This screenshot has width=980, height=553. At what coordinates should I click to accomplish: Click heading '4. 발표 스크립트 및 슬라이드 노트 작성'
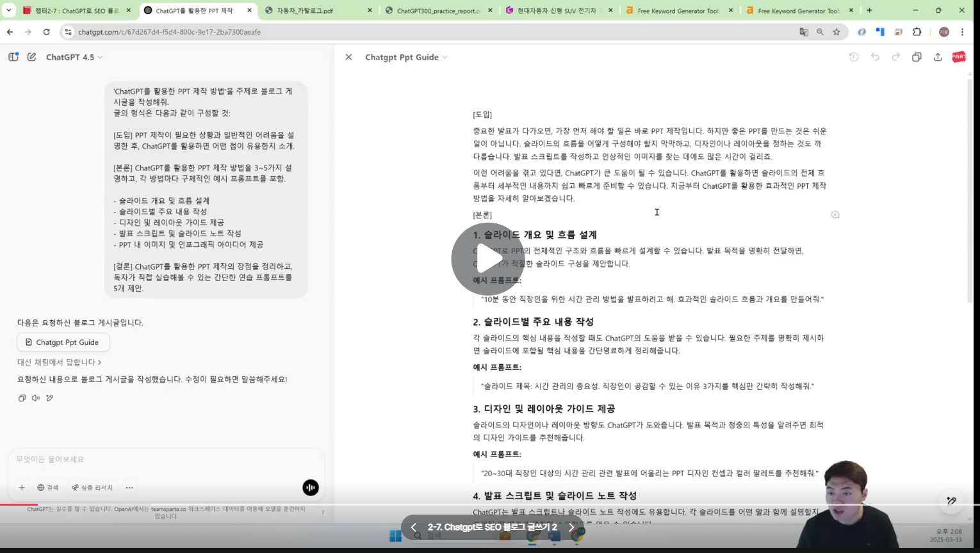[555, 496]
